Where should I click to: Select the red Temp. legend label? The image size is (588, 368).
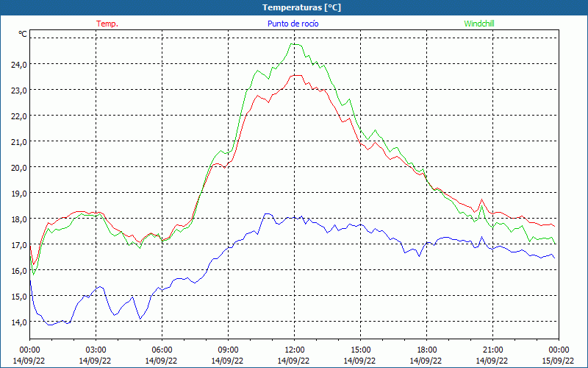(107, 24)
